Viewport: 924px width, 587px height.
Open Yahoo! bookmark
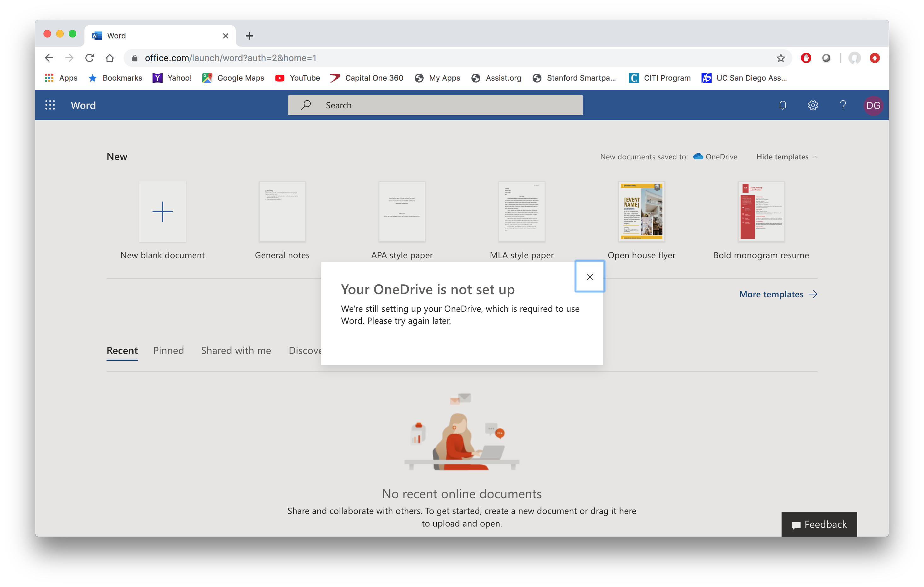172,78
